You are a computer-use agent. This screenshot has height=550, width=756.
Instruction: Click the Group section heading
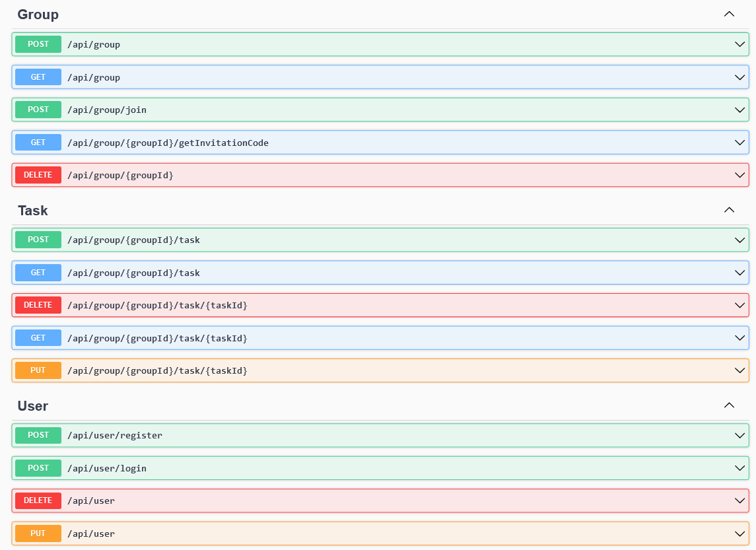click(38, 14)
